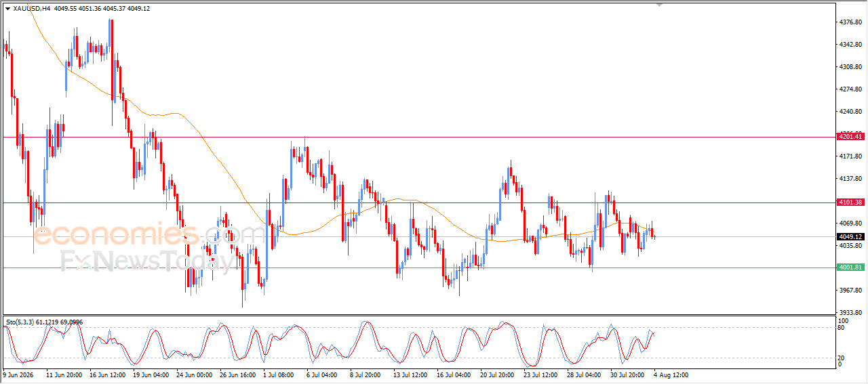Select the red 4201.41 price tag
The image size is (868, 384).
pos(850,137)
